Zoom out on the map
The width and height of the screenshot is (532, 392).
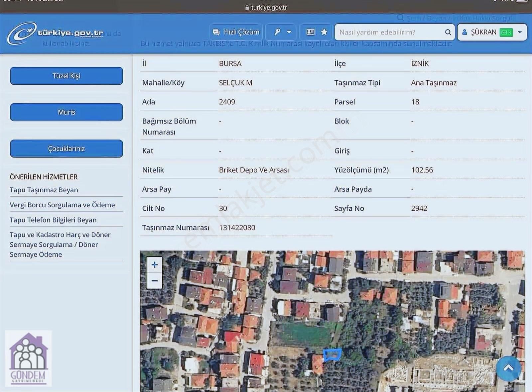tap(155, 281)
